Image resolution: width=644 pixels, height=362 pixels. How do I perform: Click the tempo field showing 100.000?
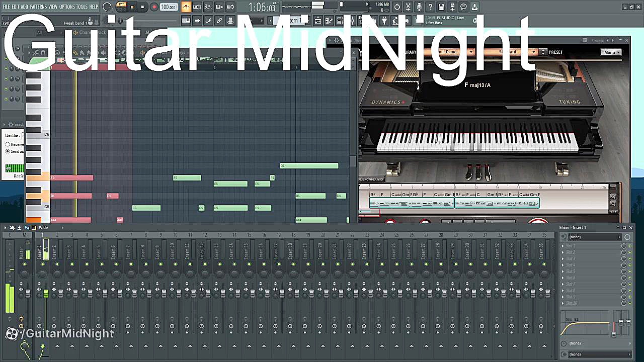click(169, 7)
